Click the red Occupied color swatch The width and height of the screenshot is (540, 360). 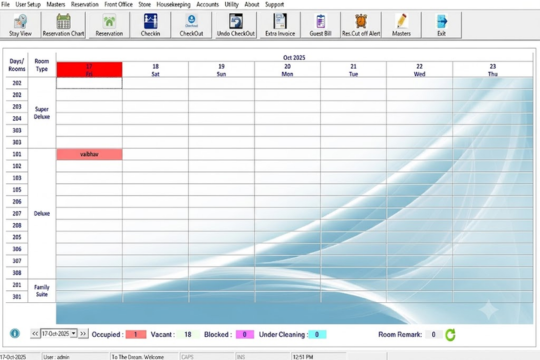coord(136,334)
